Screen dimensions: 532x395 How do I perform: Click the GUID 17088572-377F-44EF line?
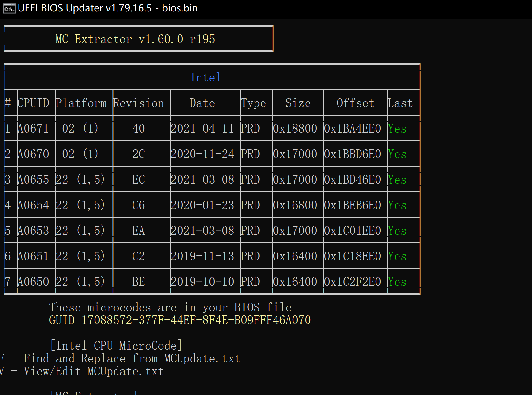click(180, 320)
